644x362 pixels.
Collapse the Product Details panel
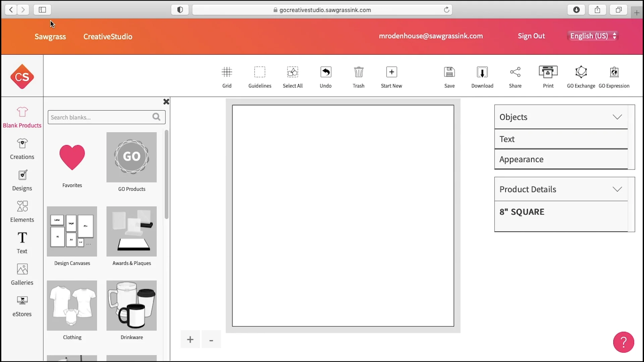coord(617,189)
